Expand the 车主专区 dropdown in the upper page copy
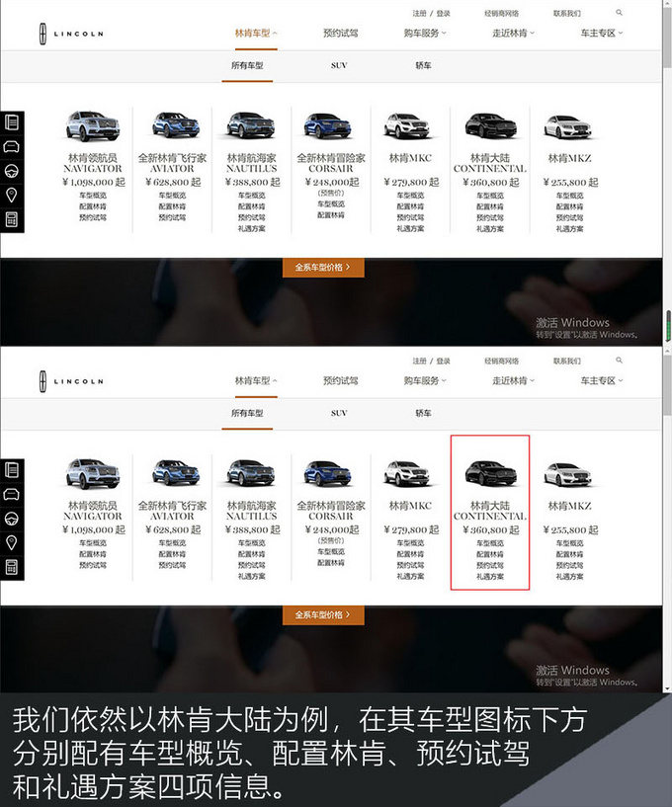The height and width of the screenshot is (807, 672). pos(602,33)
